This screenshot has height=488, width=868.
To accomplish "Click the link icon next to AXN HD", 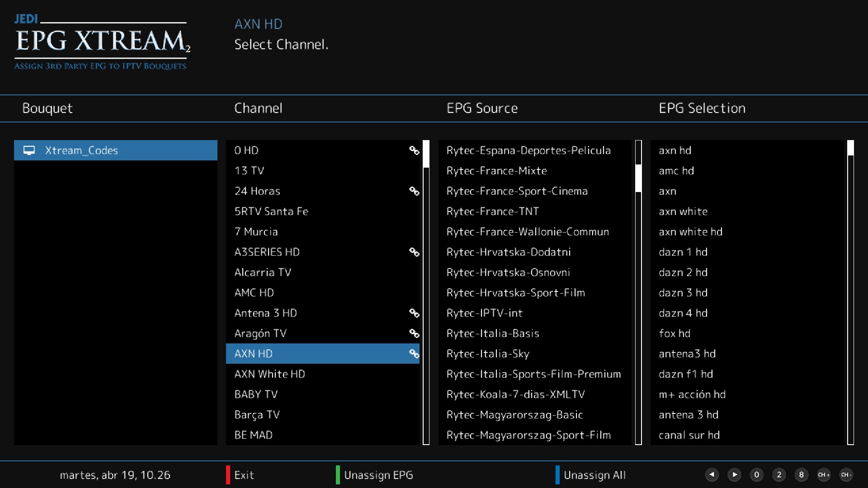I will point(414,354).
